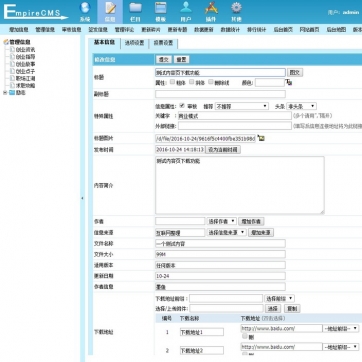Click the 重置 (reset) button

[182, 60]
